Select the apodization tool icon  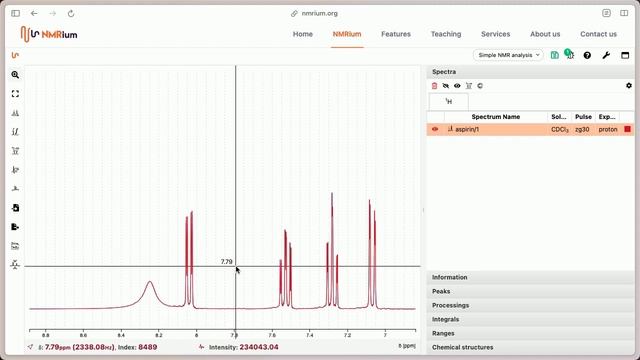[15, 189]
